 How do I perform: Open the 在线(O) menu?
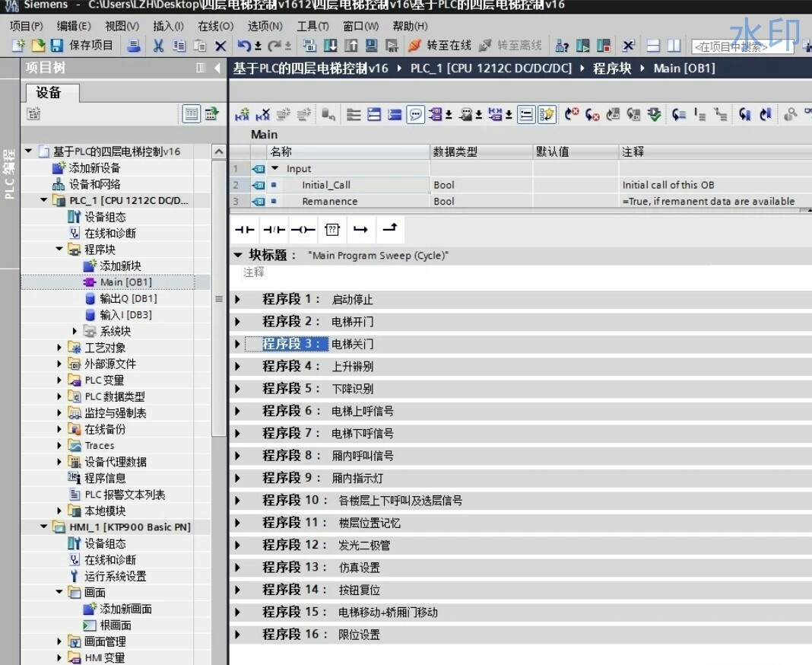(x=215, y=26)
